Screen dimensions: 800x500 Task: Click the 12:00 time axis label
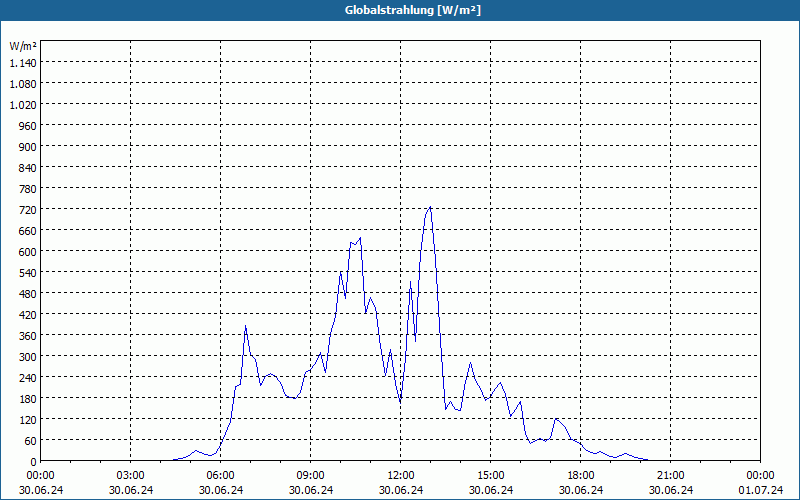pyautogui.click(x=401, y=476)
